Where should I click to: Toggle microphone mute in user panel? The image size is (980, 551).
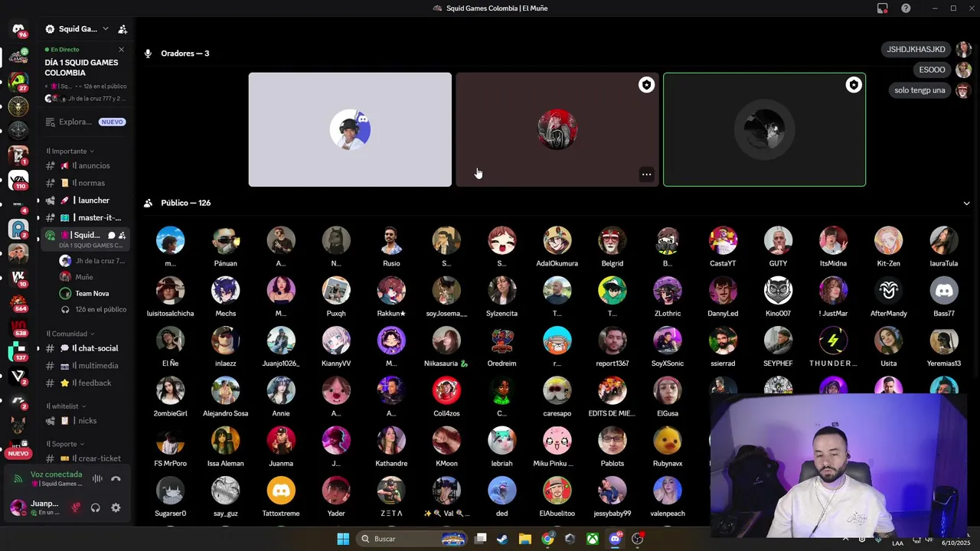[x=76, y=507]
